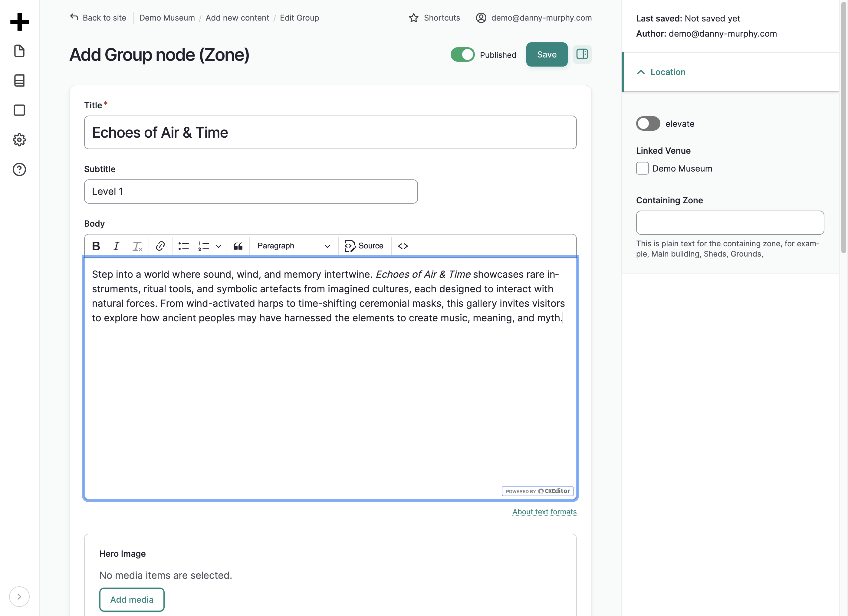Click the Save button
The height and width of the screenshot is (616, 848).
point(547,54)
